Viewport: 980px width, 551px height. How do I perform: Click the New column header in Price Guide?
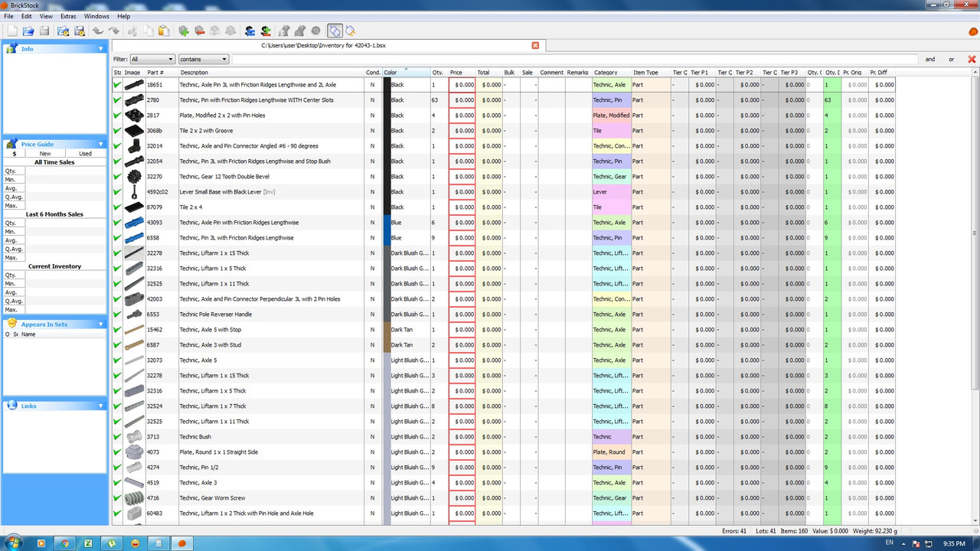[45, 154]
